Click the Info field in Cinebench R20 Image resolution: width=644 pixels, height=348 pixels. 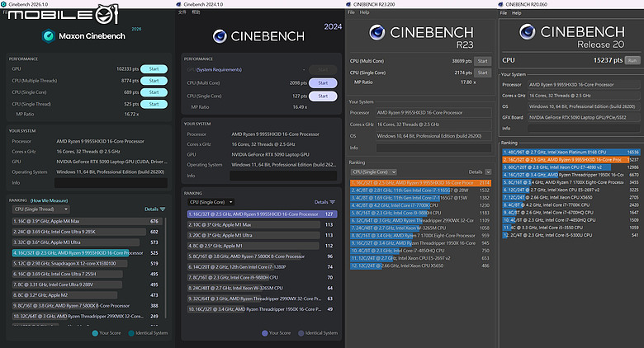click(584, 129)
